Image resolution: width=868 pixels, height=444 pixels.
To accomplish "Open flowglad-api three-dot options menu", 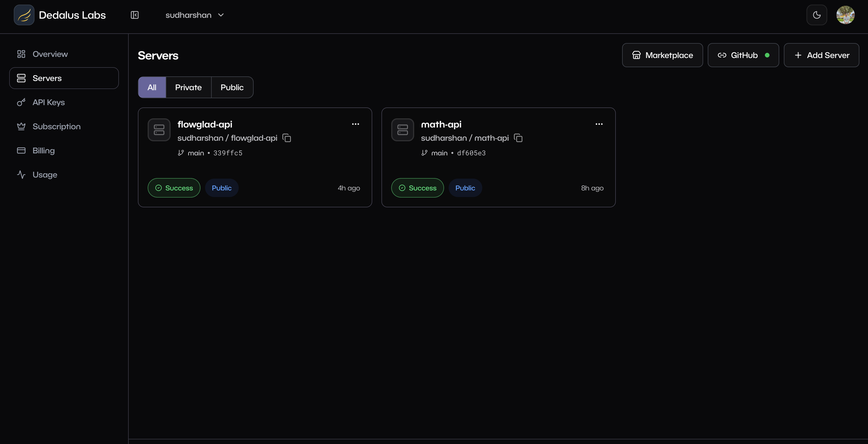I will [x=356, y=124].
